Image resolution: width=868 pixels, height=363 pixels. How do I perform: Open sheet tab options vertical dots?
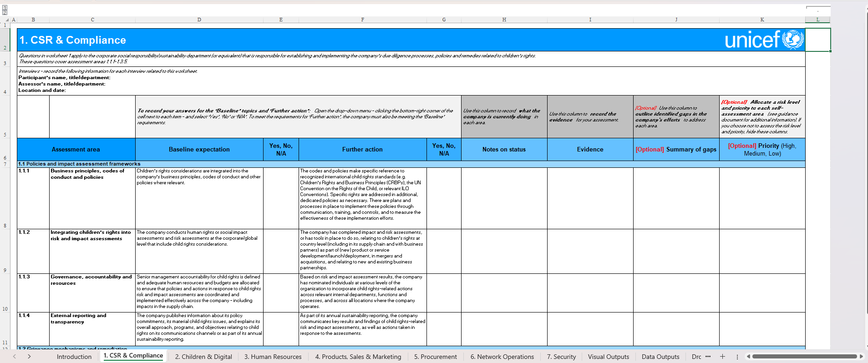[737, 357]
